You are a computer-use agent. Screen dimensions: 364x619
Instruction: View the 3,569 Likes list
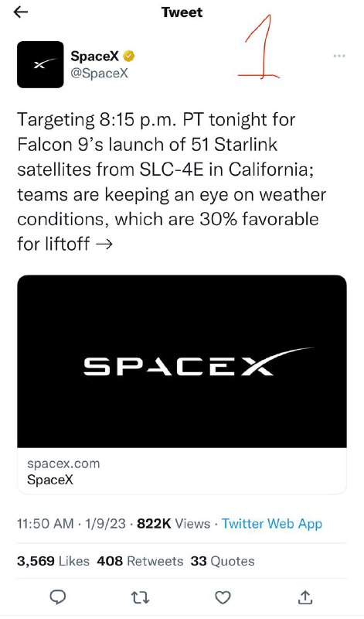coord(53,561)
